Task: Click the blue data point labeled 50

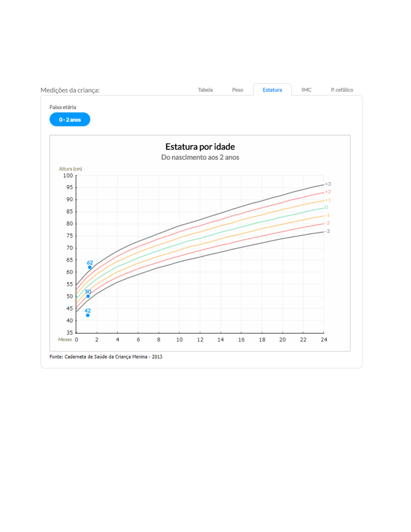Action: coord(88,296)
